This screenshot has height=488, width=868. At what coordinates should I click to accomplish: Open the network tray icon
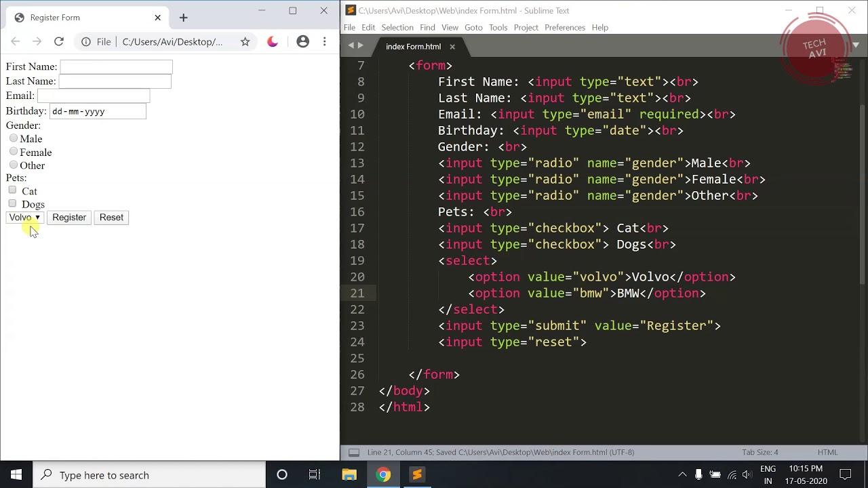(x=732, y=475)
